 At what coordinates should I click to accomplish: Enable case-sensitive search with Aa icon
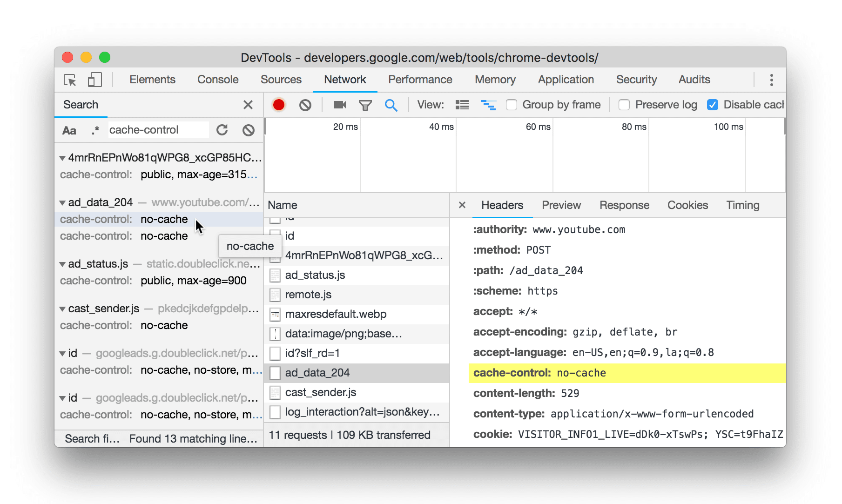point(69,130)
